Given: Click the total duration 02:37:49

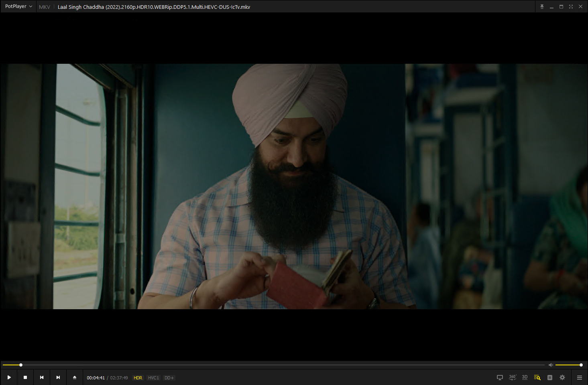Looking at the screenshot, I should [119, 378].
